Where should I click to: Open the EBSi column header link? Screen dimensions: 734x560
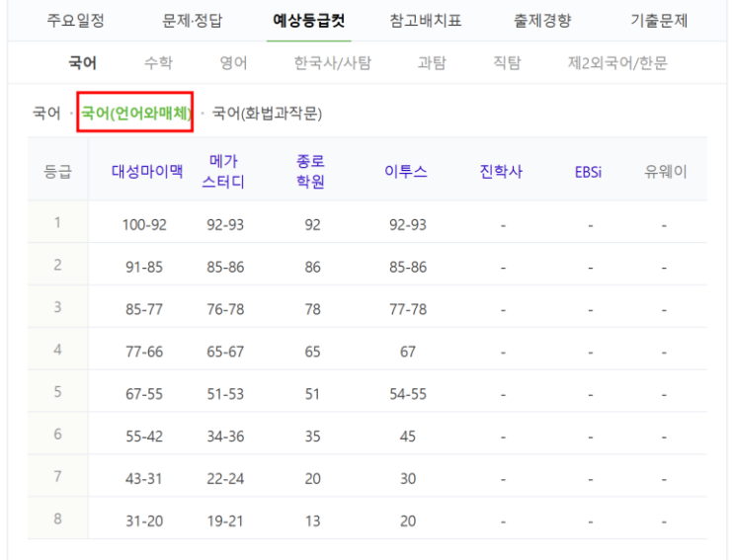pyautogui.click(x=589, y=172)
